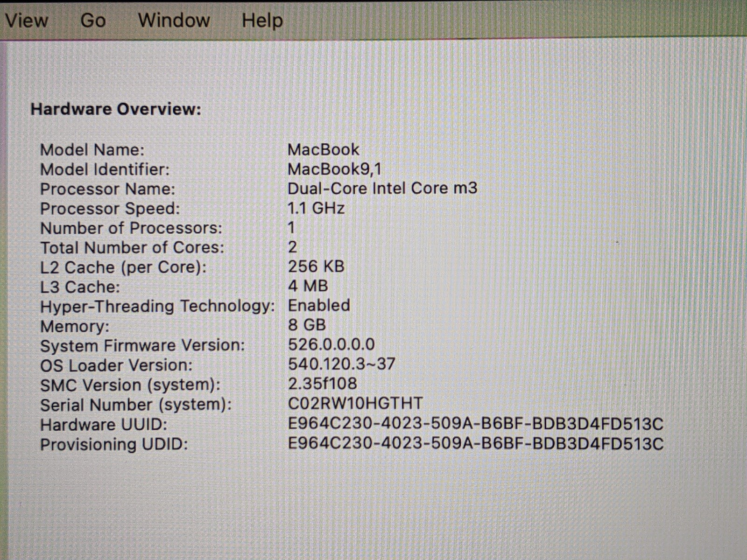Click the Total Number of Cores label

pyautogui.click(x=132, y=247)
